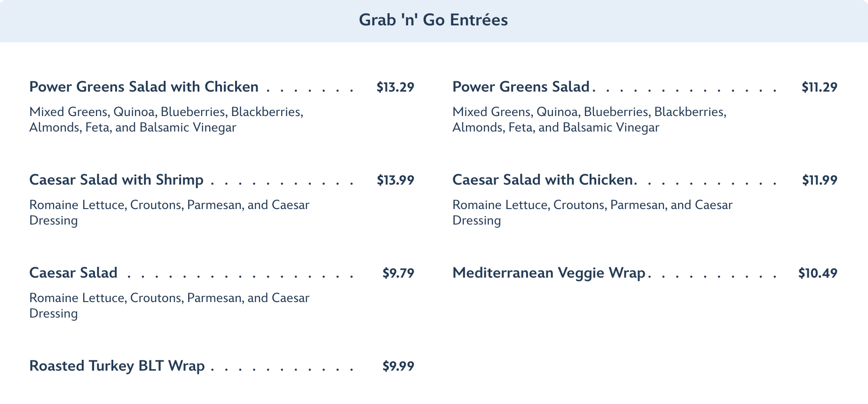
Task: Click the Grab 'n' Go Entrées heading
Action: tap(433, 20)
